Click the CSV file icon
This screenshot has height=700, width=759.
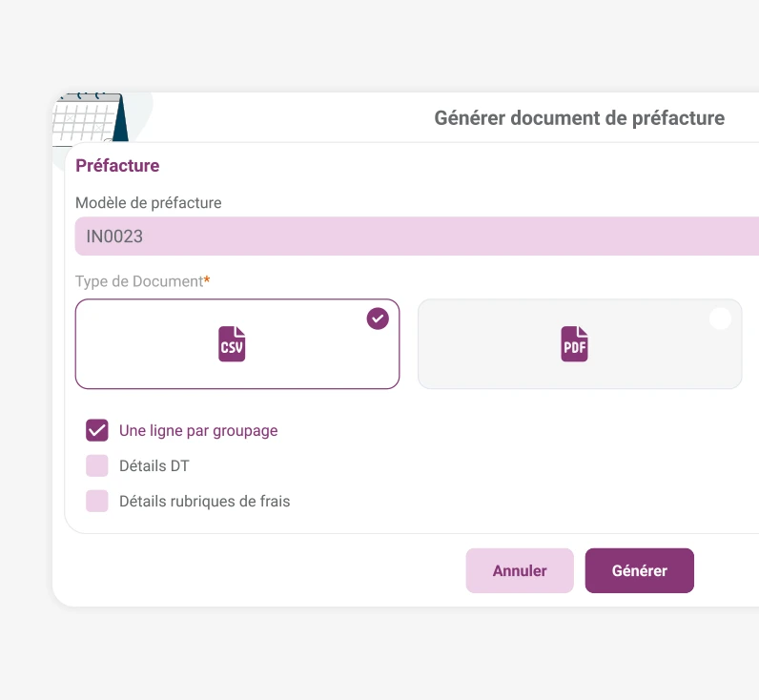(232, 344)
